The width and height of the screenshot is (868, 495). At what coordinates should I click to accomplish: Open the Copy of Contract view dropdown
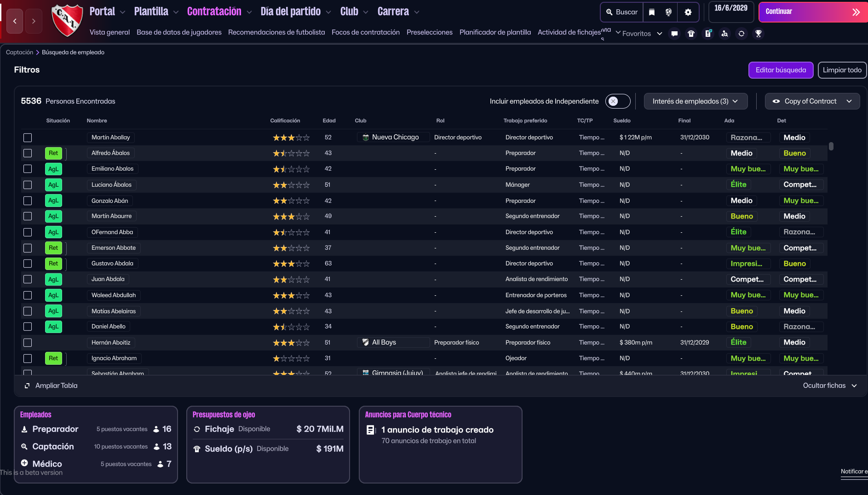click(812, 101)
